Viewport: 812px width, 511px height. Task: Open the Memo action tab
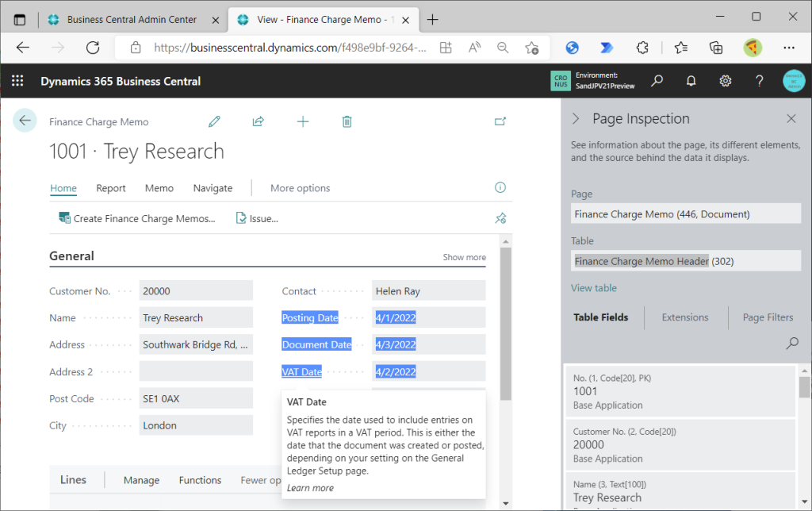tap(159, 188)
